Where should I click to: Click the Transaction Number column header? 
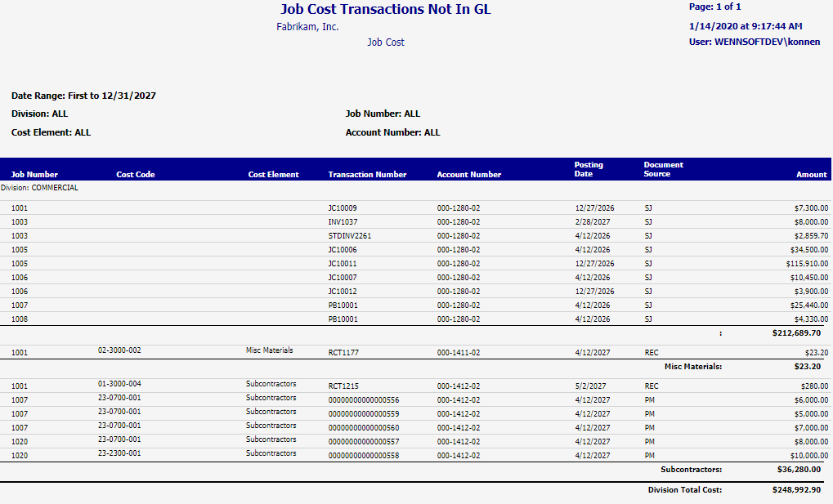(x=367, y=174)
